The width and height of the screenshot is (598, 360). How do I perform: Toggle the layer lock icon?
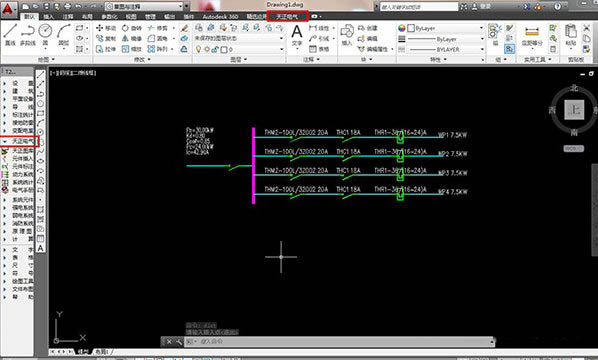(215, 50)
